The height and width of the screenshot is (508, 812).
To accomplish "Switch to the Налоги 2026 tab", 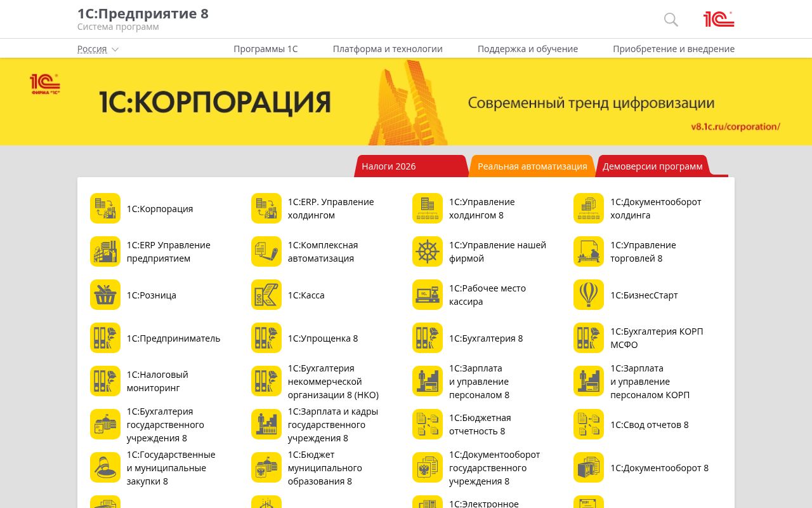I will tap(389, 166).
